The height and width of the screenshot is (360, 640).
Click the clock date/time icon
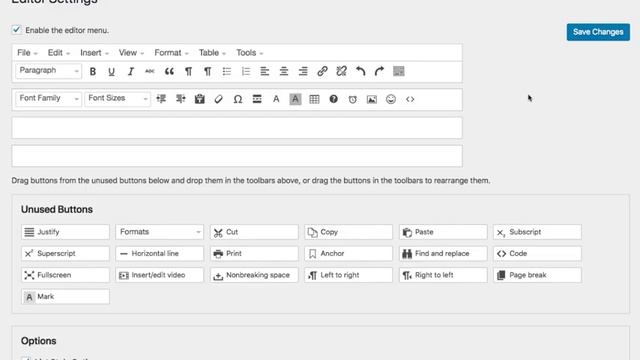click(353, 99)
